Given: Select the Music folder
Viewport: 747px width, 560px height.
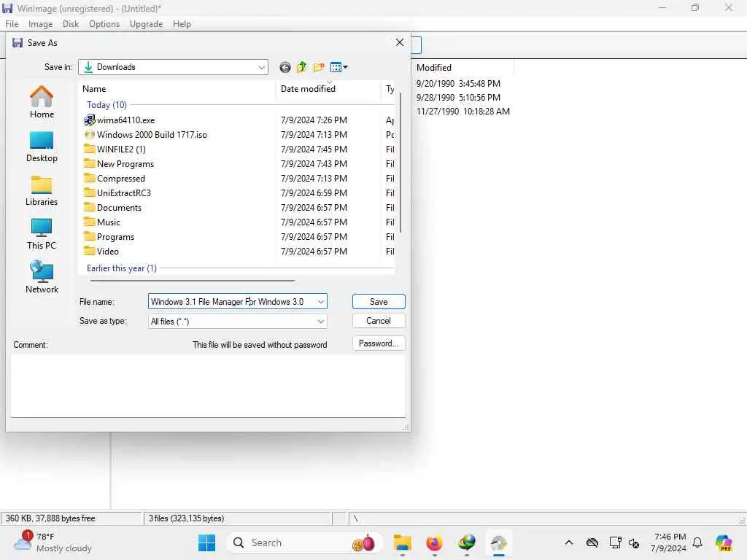Looking at the screenshot, I should click(102, 222).
